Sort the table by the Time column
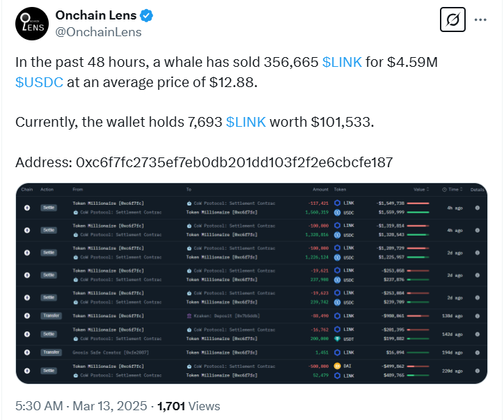504x420 pixels. (453, 189)
